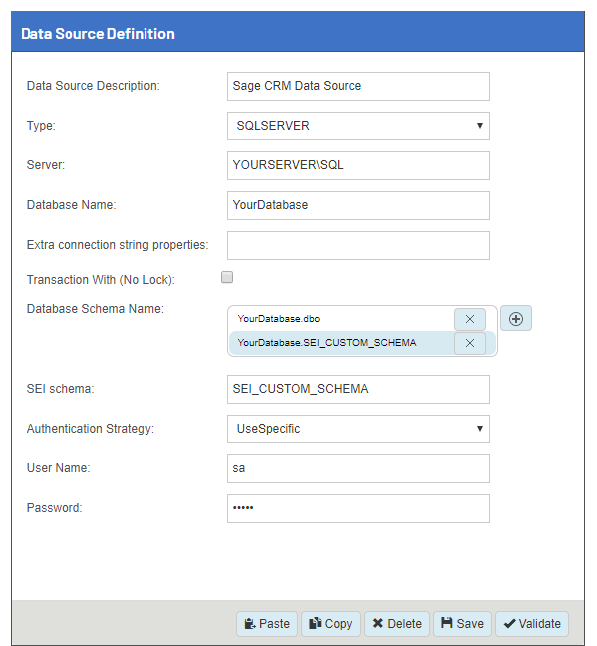Viewport: 597px width, 646px height.
Task: Click the Extra connection string properties field
Action: tap(358, 245)
